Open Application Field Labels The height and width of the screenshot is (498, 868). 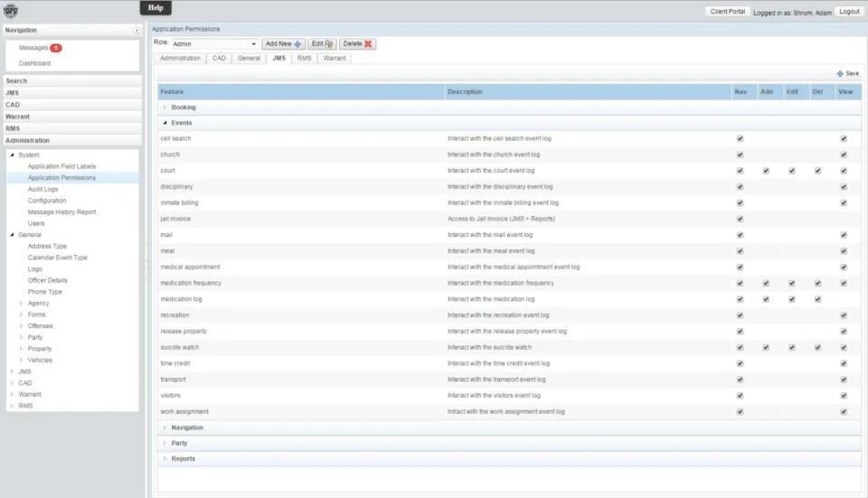tap(62, 166)
